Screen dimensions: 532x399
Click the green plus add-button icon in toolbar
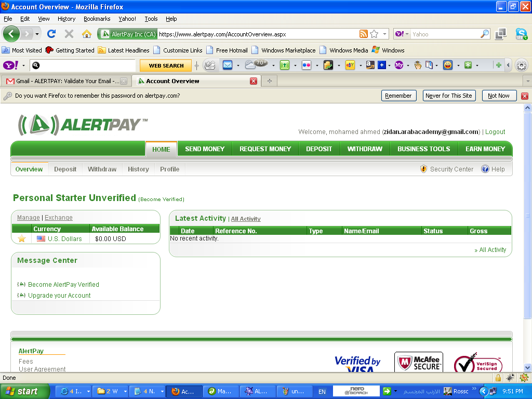pyautogui.click(x=498, y=65)
